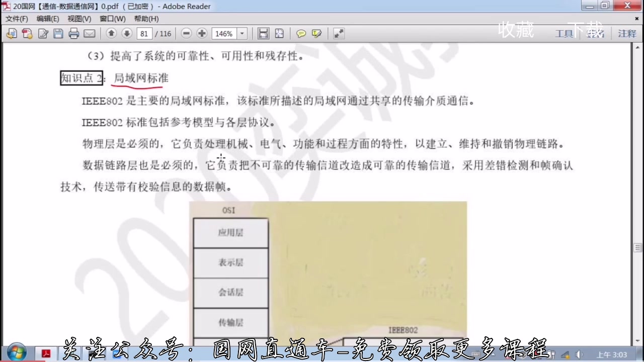The height and width of the screenshot is (362, 644).
Task: Open the 编辑(E) menu
Action: [48, 19]
